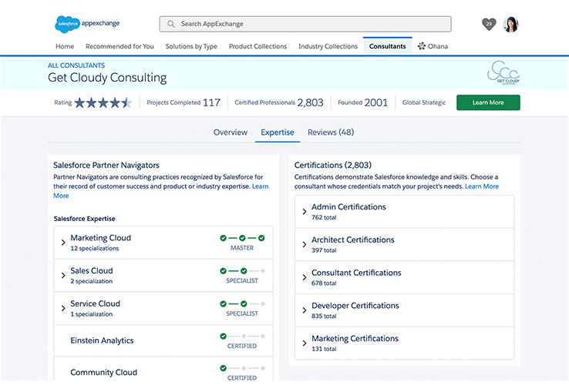Screen dimensions: 569x392
Task: Click the Founded 2001 value
Action: tap(376, 102)
